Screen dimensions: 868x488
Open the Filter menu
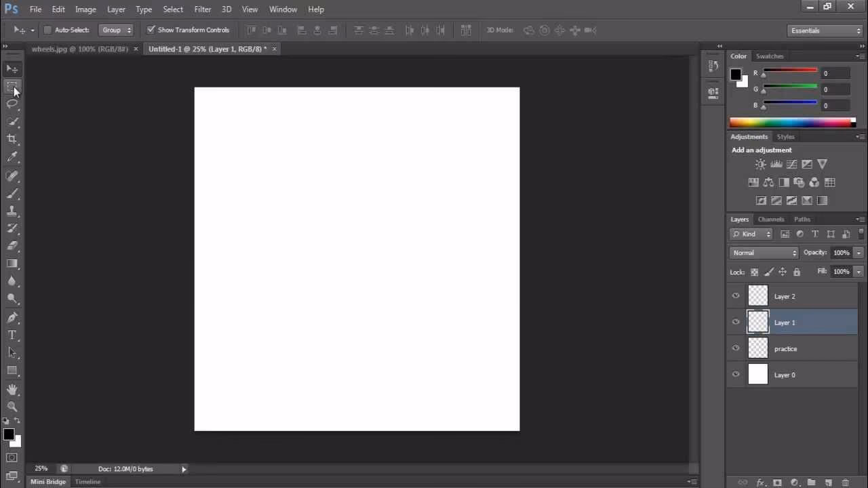tap(202, 9)
